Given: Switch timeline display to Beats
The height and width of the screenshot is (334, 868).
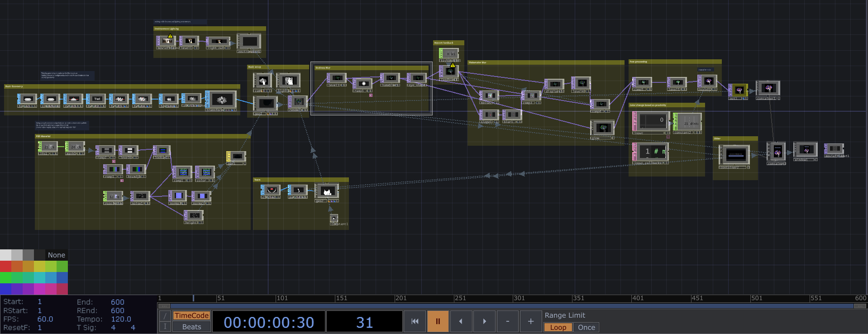Looking at the screenshot, I should pyautogui.click(x=191, y=327).
